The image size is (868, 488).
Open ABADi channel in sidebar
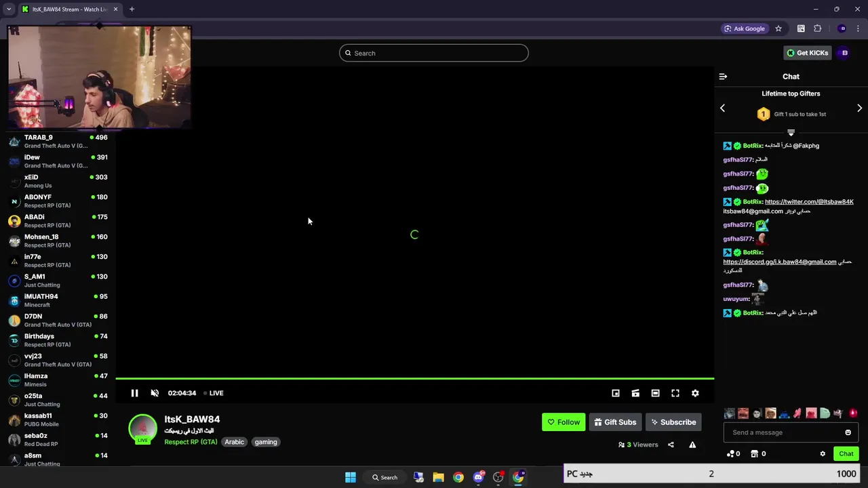pos(58,221)
